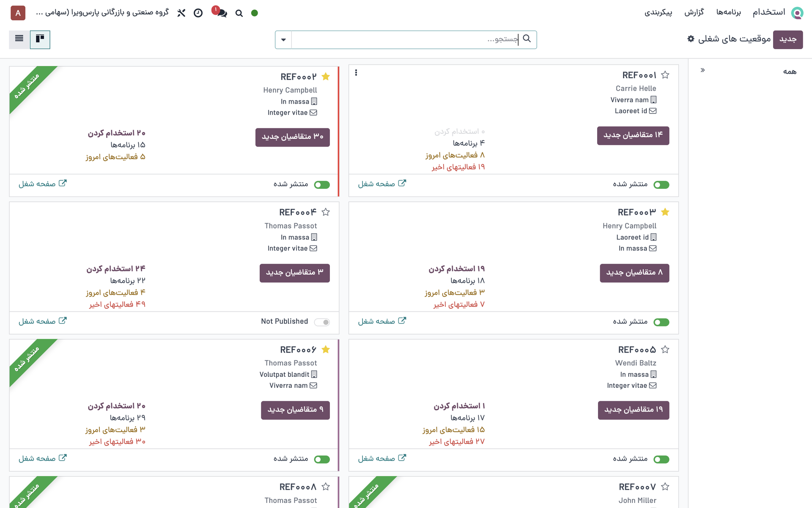The width and height of the screenshot is (812, 508).
Task: Open 19 late activities on REF0001
Action: point(458,167)
